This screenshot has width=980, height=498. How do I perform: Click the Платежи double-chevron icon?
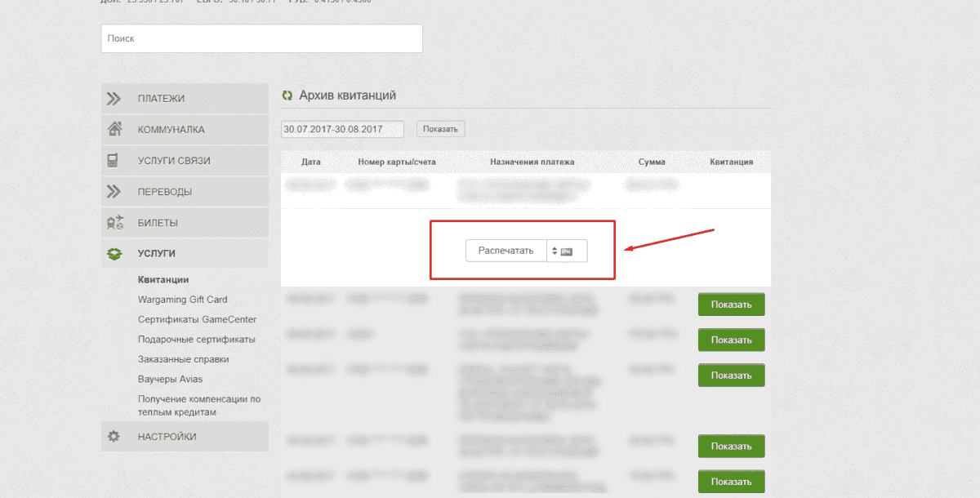(x=114, y=99)
